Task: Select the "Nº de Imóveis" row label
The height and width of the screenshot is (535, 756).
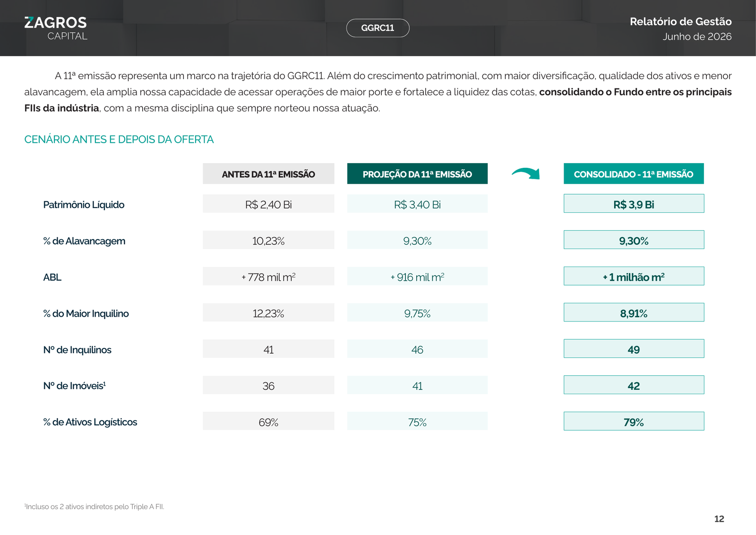Action: (x=74, y=386)
